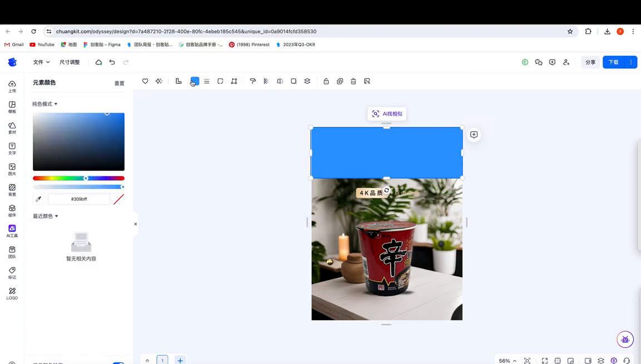The image size is (641, 364).
Task: Open the 团队 team panel
Action: point(12,253)
